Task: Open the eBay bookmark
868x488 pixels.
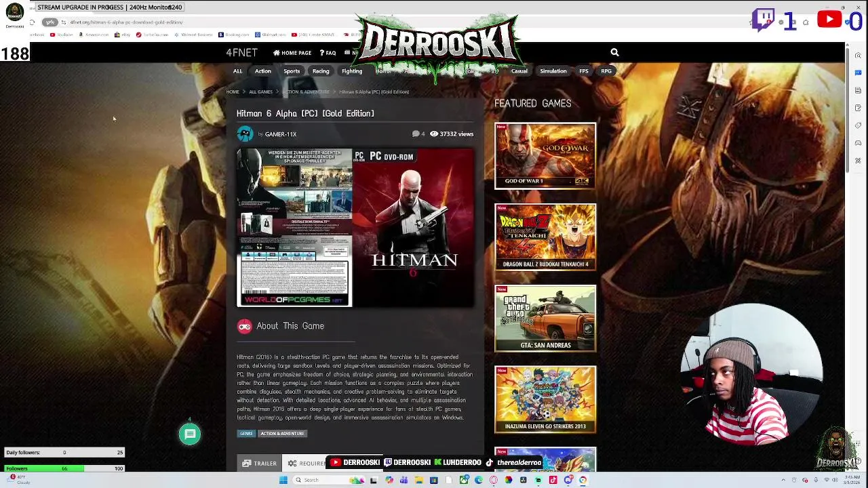Action: [123, 35]
